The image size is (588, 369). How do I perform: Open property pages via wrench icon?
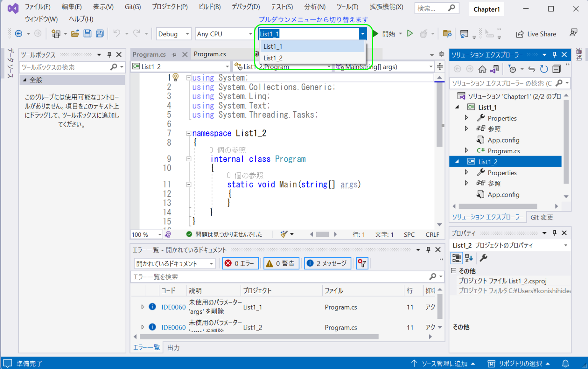pyautogui.click(x=483, y=258)
